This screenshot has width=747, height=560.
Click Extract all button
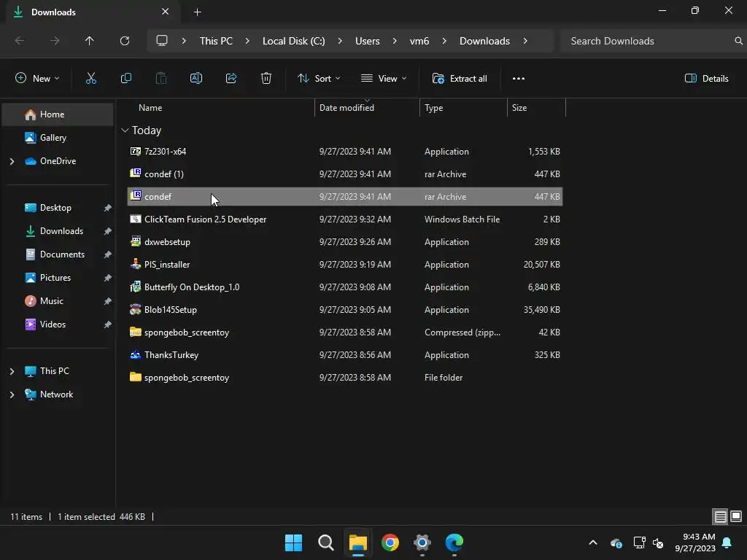tap(460, 78)
